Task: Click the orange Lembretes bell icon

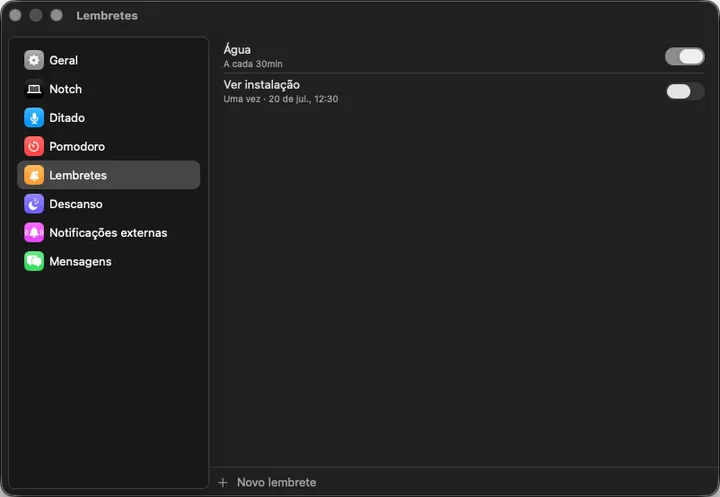Action: (34, 175)
